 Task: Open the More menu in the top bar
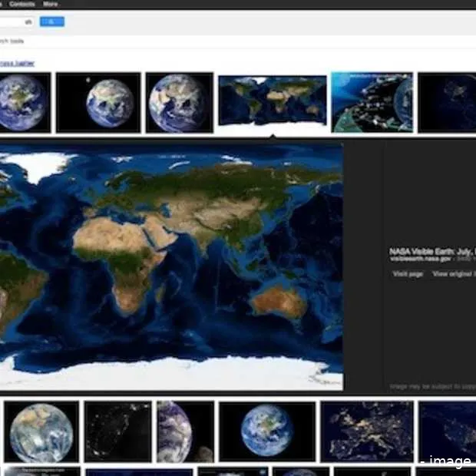[51, 4]
